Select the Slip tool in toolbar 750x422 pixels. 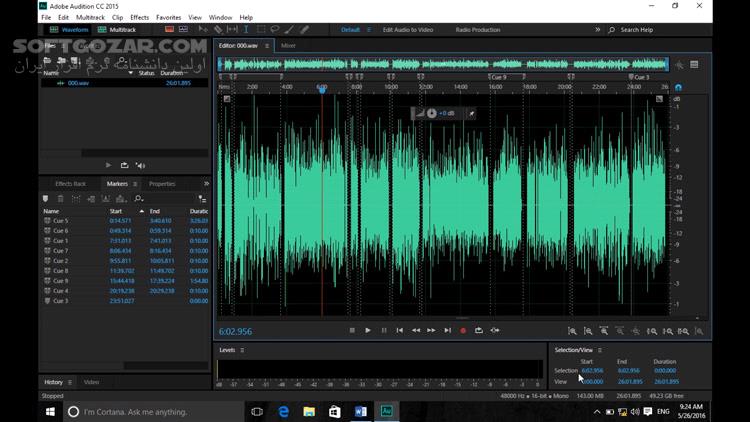tap(232, 30)
